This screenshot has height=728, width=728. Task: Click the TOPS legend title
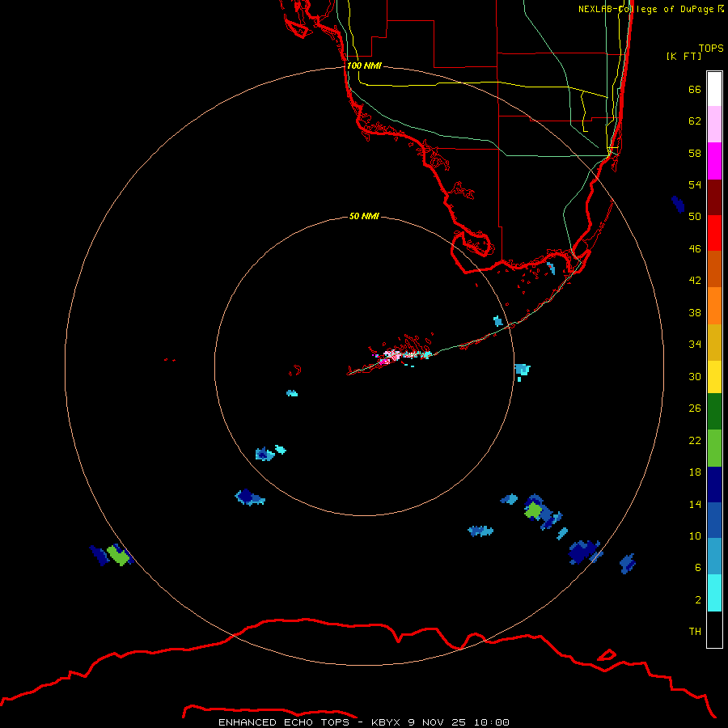click(x=711, y=48)
